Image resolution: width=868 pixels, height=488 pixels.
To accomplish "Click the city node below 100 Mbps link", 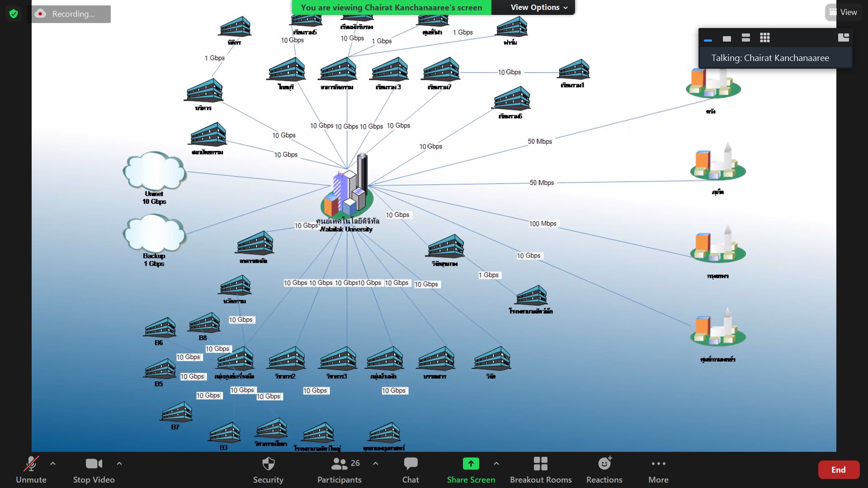I will tap(718, 244).
